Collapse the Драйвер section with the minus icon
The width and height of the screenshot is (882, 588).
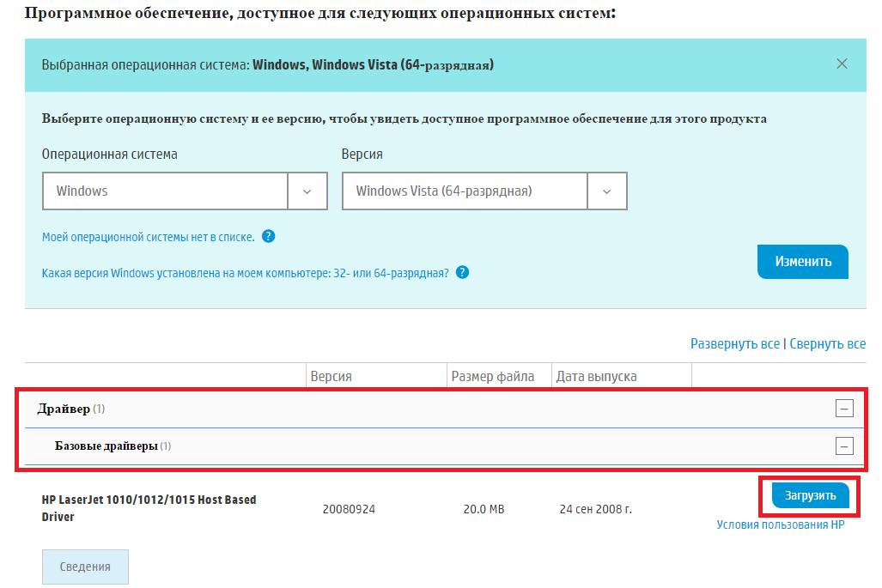point(844,409)
